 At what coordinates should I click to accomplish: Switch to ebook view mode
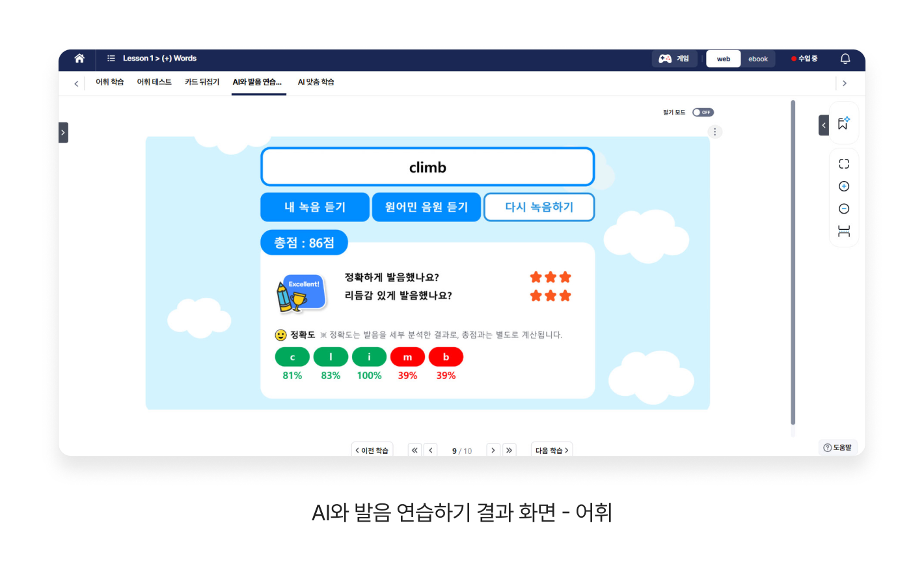tap(758, 59)
